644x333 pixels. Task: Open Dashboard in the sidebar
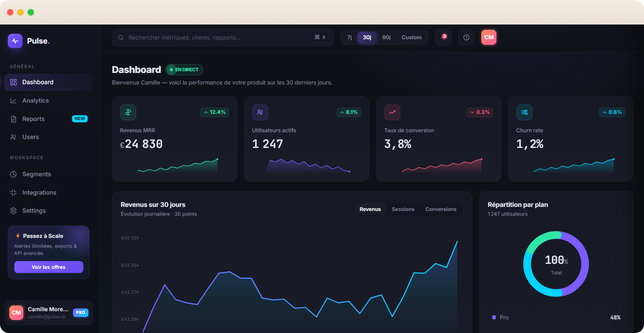tap(48, 82)
